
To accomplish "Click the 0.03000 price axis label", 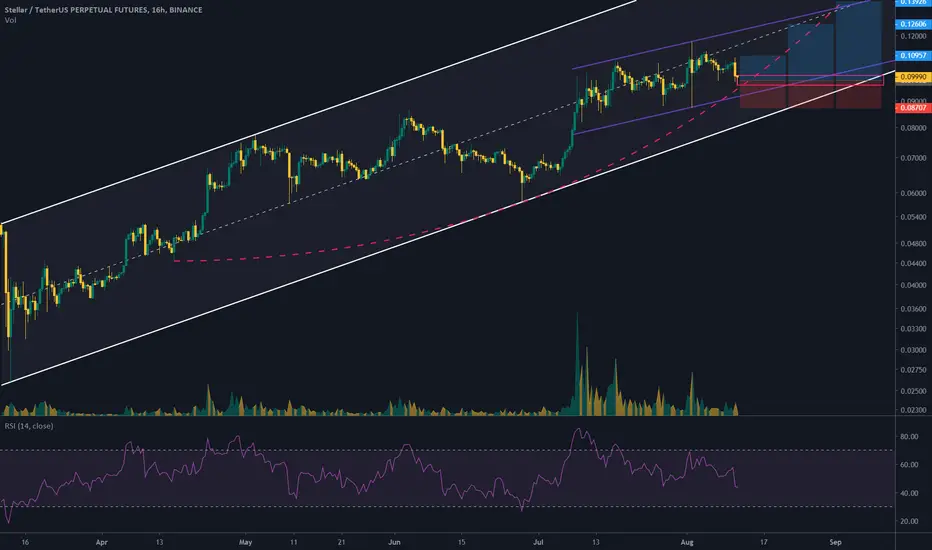I will pos(914,350).
